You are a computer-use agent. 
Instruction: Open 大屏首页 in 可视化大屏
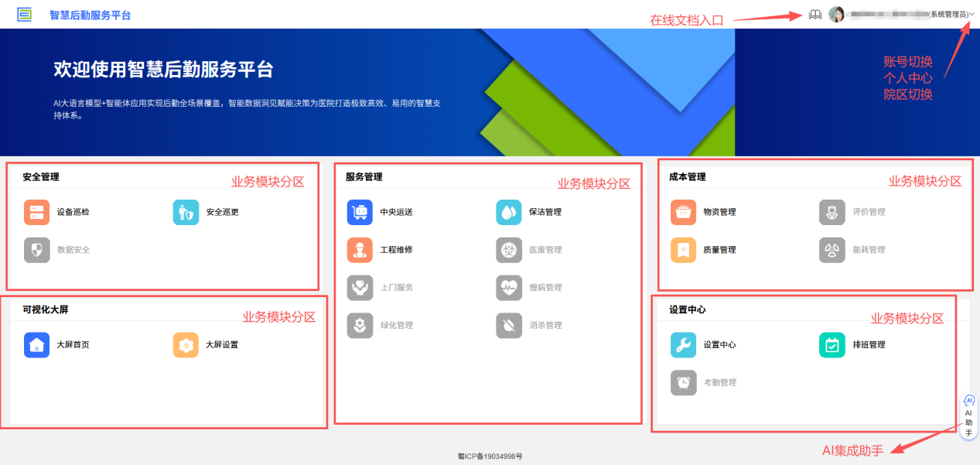click(36, 344)
